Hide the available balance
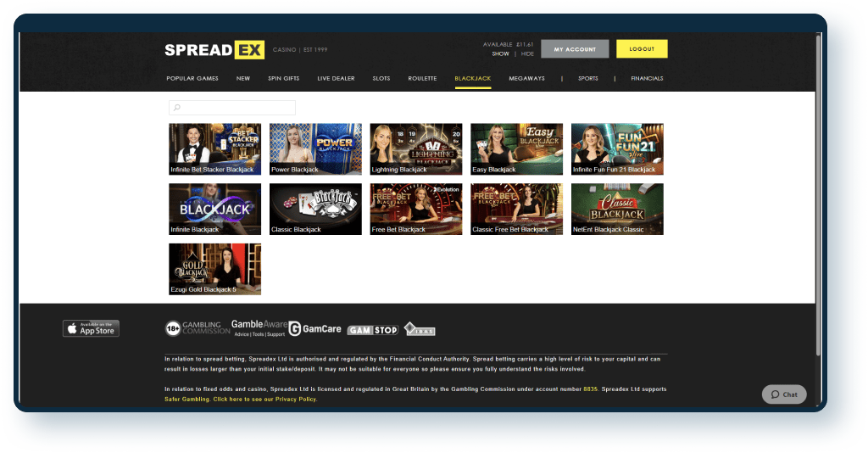 [x=527, y=53]
